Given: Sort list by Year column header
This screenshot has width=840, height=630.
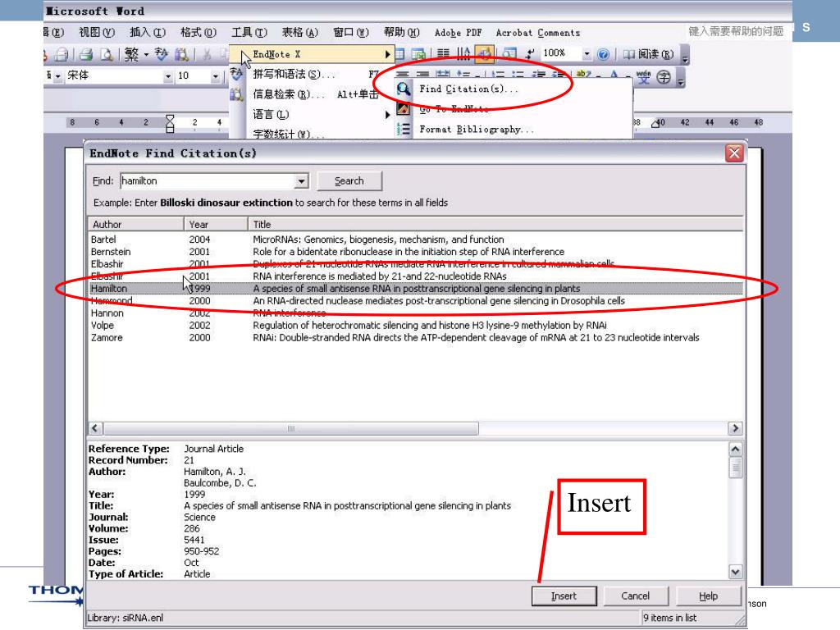Looking at the screenshot, I should pyautogui.click(x=216, y=224).
